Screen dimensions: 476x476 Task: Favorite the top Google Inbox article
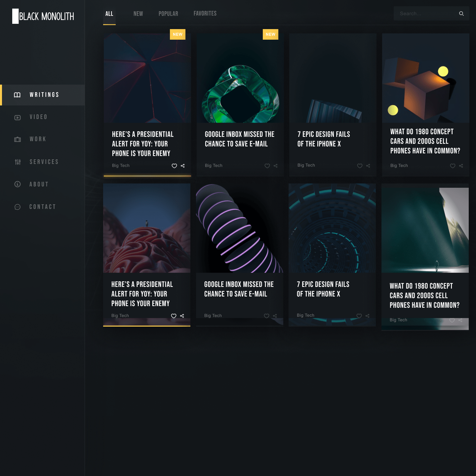tap(267, 166)
